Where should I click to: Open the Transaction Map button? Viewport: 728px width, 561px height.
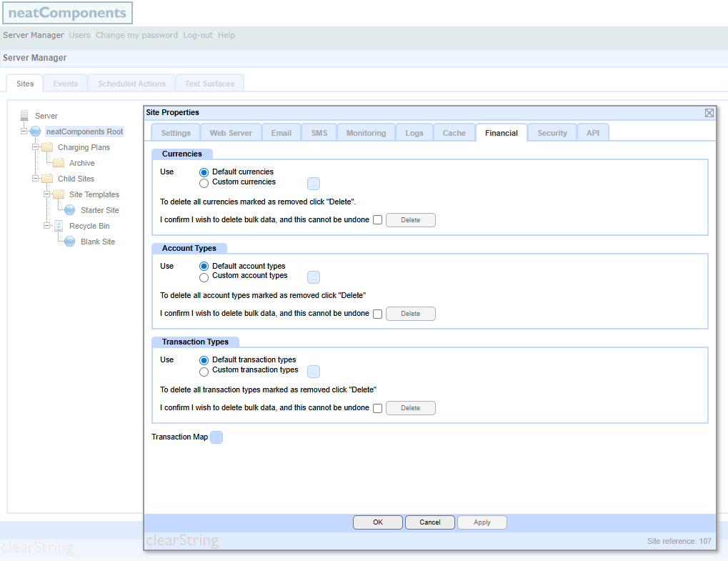point(216,437)
